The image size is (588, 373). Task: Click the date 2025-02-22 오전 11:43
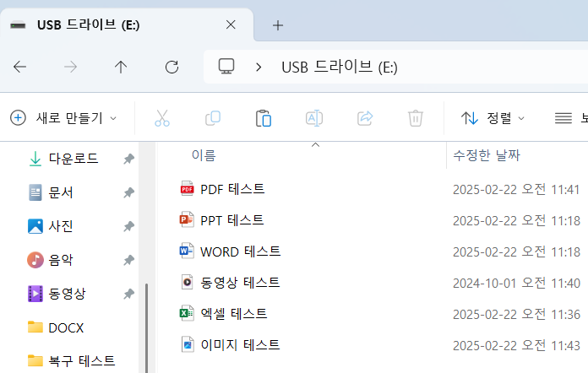[x=516, y=345]
